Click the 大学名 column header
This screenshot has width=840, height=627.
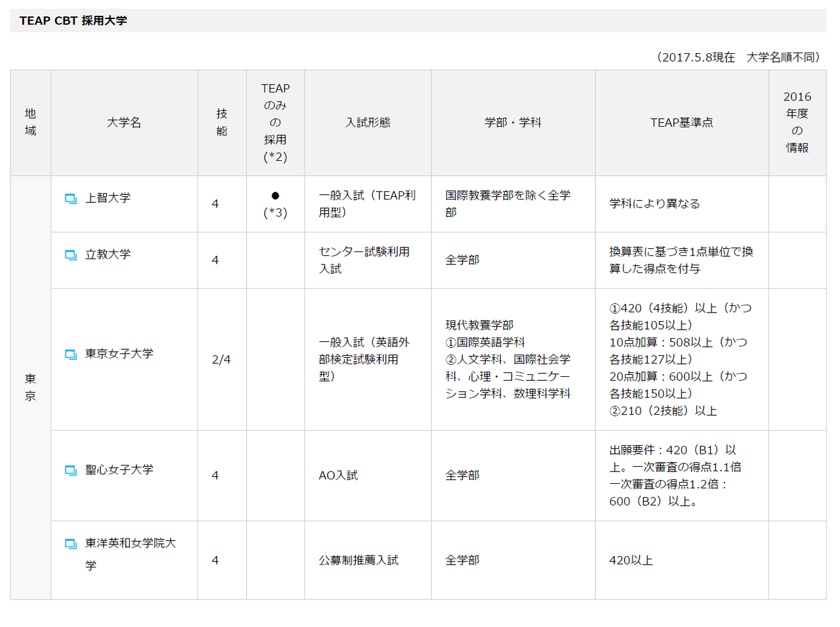pos(124,123)
